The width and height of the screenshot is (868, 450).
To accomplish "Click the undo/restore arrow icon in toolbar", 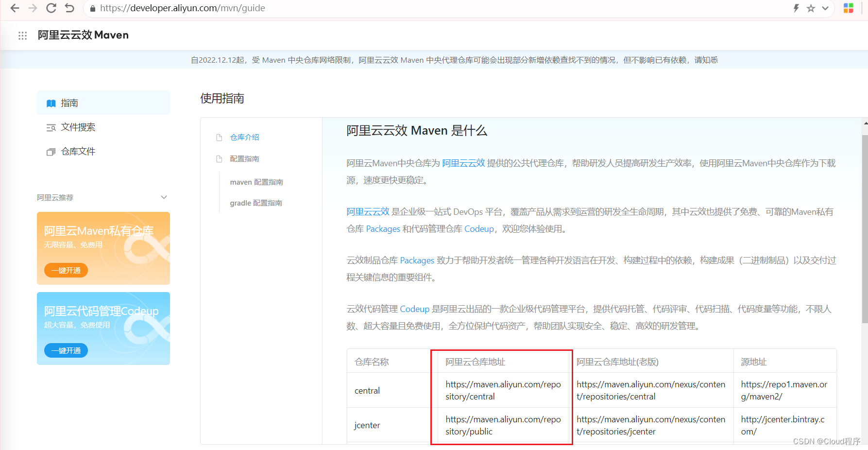I will coord(69,8).
